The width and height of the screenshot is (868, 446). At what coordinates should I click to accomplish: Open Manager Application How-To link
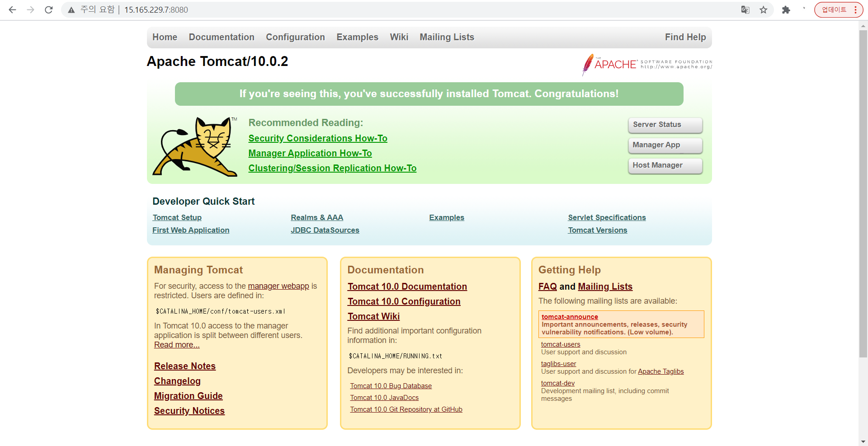(310, 153)
